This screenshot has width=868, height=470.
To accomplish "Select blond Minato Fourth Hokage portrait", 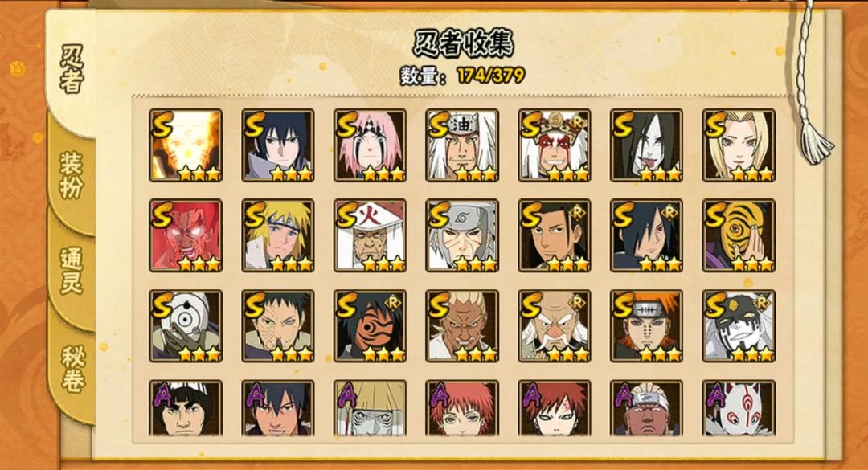I will coord(278,235).
